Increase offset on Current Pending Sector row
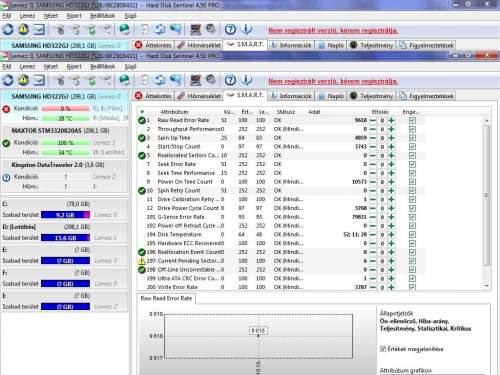 (391, 261)
